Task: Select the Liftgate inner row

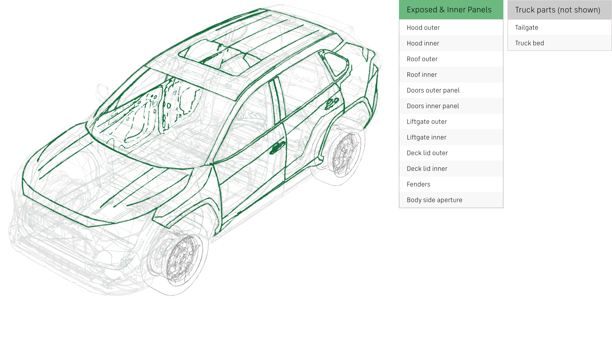Action: pyautogui.click(x=451, y=137)
